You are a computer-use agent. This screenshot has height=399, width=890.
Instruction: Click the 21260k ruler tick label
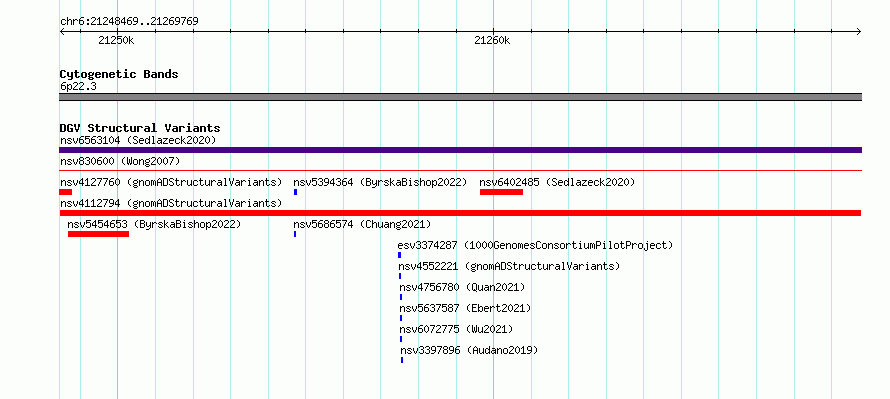[492, 40]
